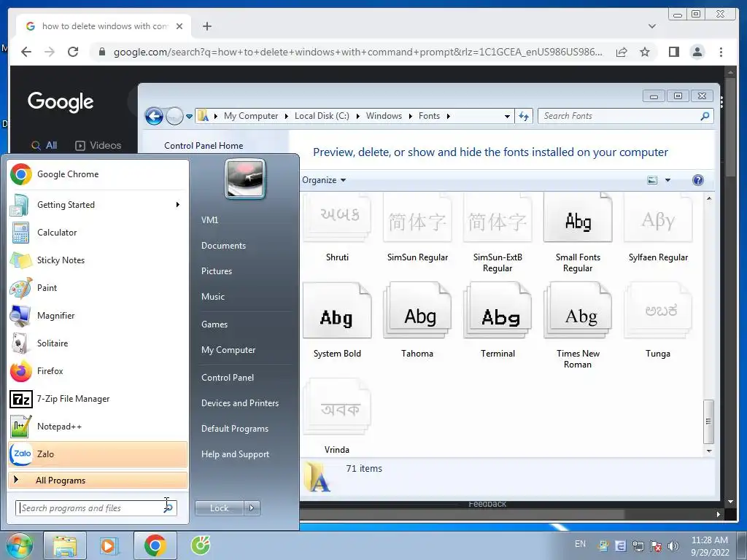Open Default Programs from Start menu
Screen dimensions: 747x560
click(x=235, y=429)
